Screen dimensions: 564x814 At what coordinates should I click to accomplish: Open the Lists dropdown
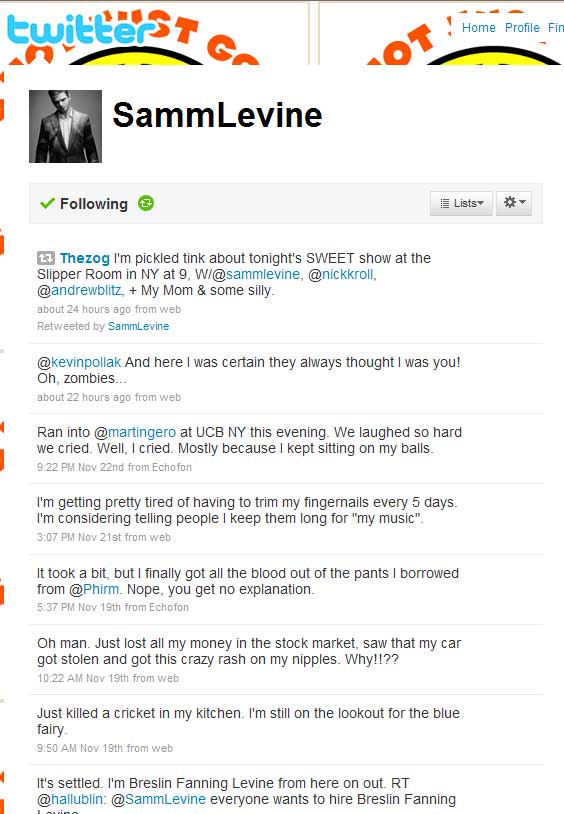click(x=461, y=203)
